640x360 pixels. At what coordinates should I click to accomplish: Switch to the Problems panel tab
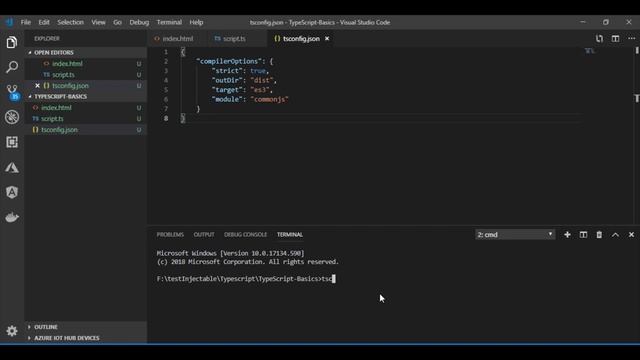pos(170,235)
